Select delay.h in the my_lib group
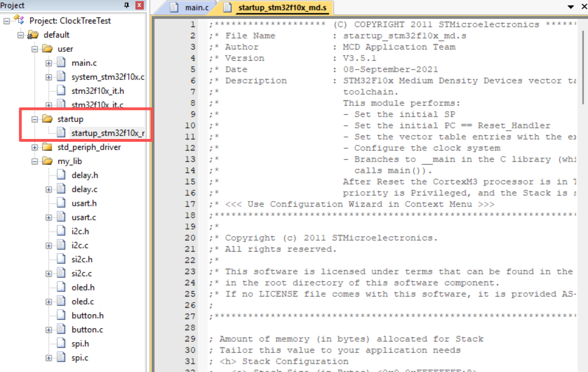 pyautogui.click(x=85, y=175)
